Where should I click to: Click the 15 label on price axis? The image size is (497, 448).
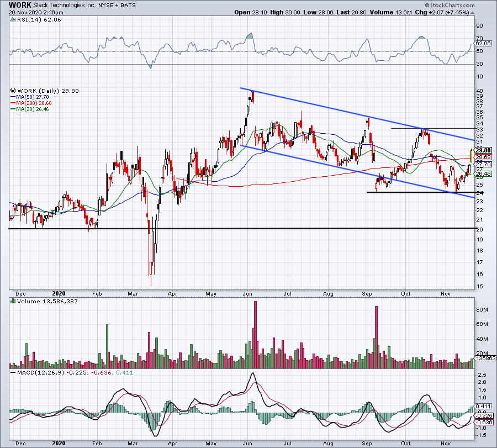479,287
